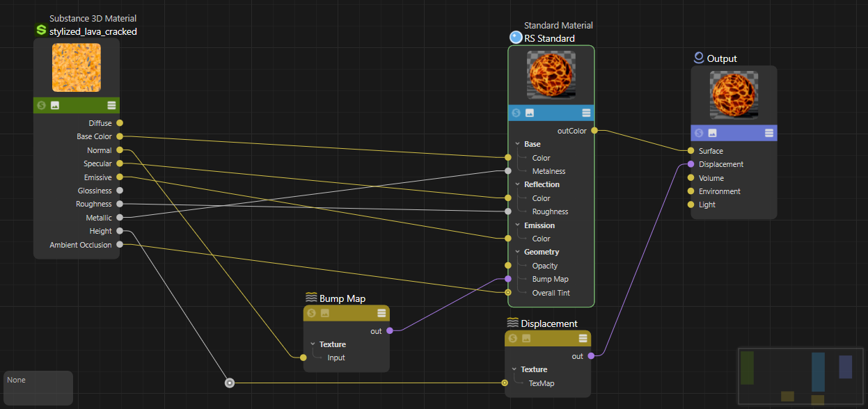
Task: Collapse the Geometry group in RS Standard
Action: (517, 252)
